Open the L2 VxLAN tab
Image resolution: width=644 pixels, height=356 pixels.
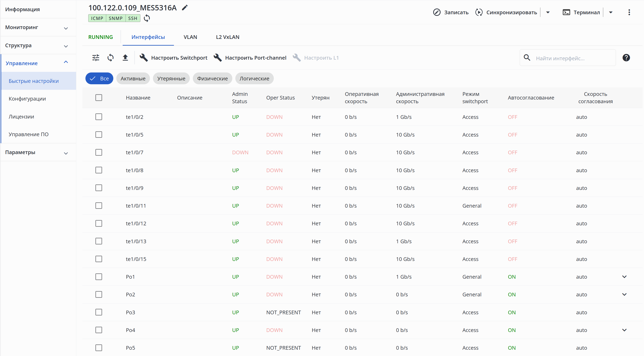coord(227,37)
